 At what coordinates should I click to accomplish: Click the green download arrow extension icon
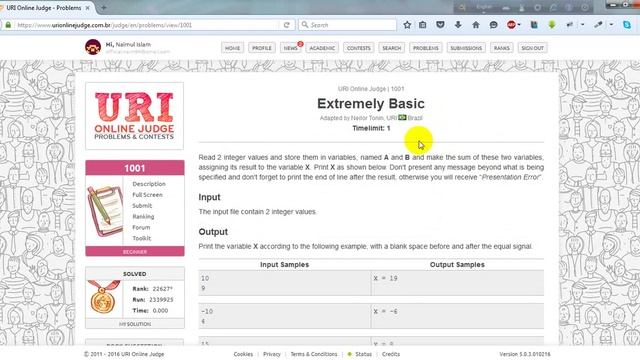click(552, 25)
